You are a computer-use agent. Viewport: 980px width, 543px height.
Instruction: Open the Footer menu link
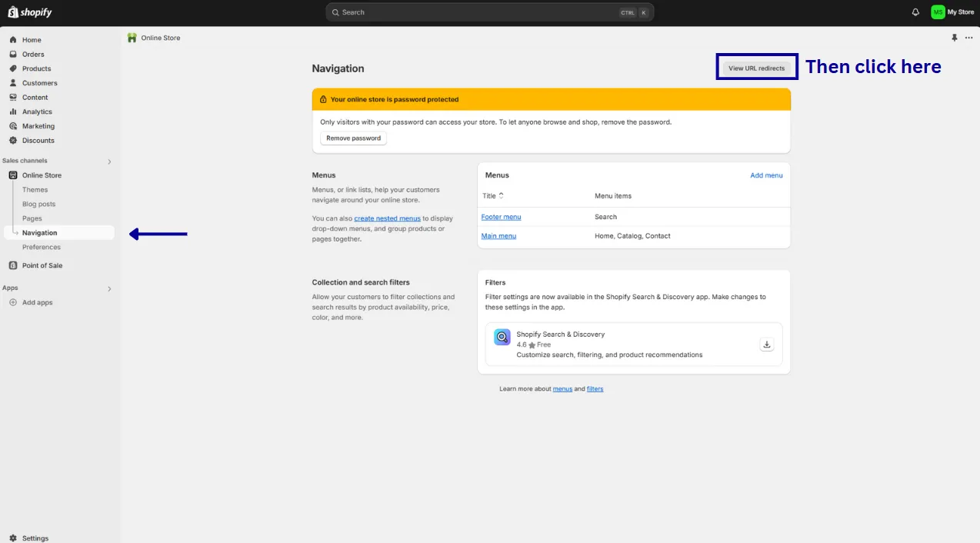pos(501,217)
